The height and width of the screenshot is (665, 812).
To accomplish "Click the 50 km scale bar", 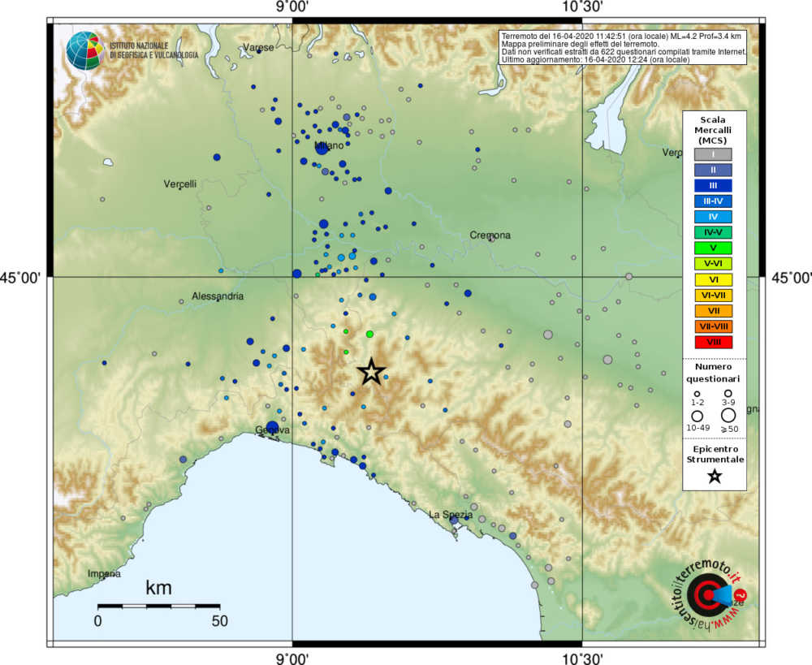I will click(158, 607).
